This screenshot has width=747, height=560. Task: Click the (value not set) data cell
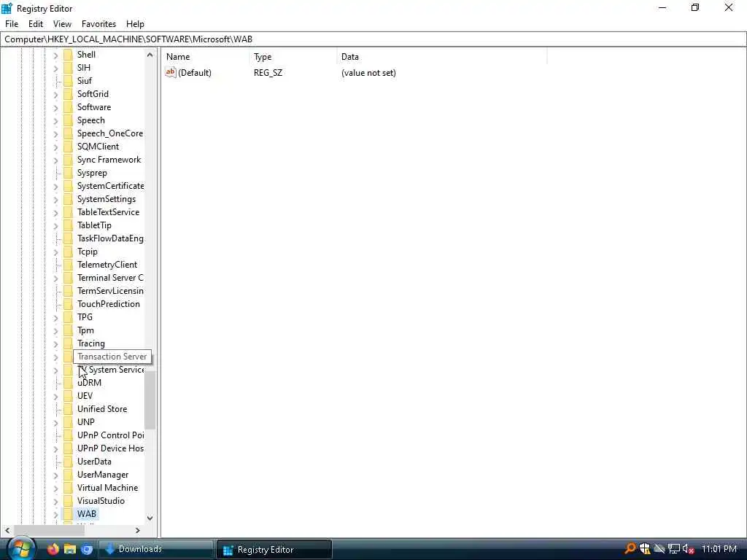(368, 73)
